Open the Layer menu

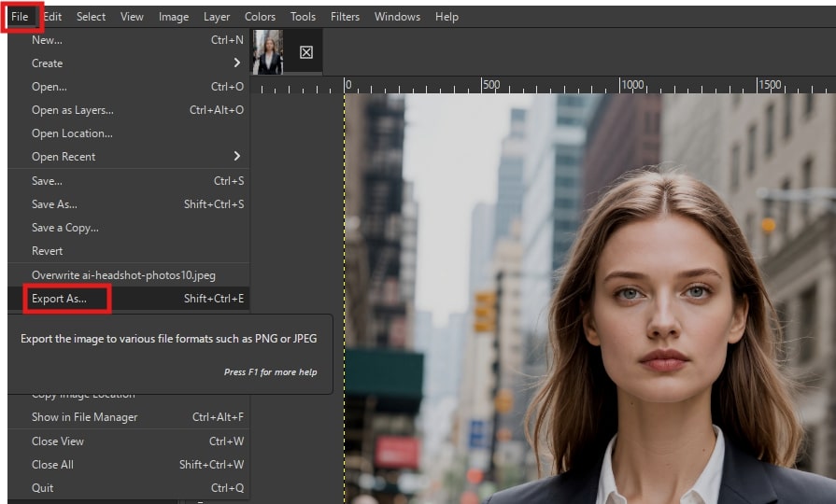[217, 17]
